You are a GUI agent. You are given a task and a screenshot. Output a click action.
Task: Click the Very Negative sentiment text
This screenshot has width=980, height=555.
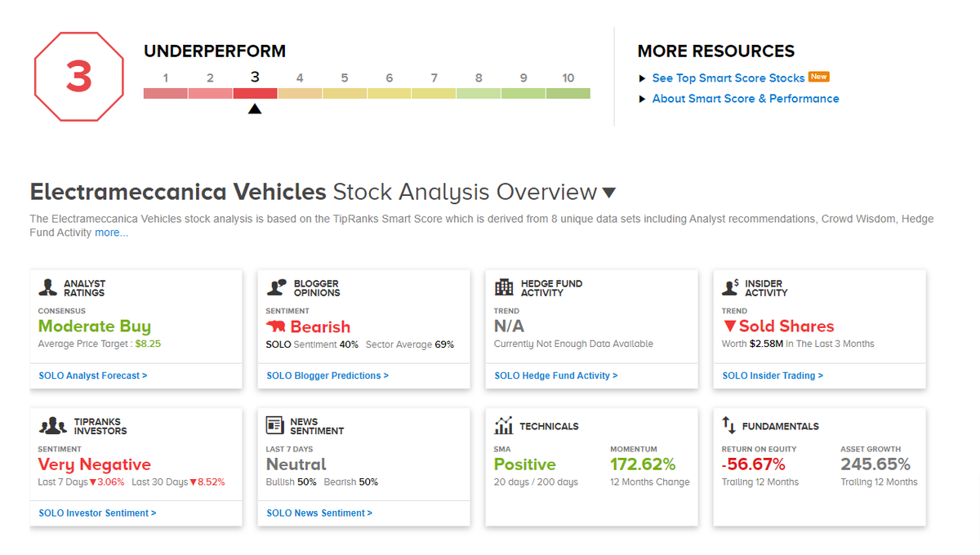95,464
